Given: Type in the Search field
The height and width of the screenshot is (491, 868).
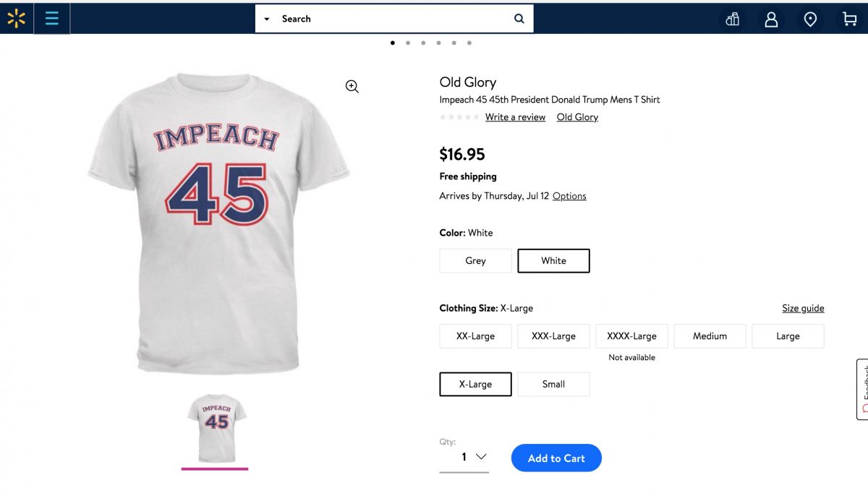Looking at the screenshot, I should (391, 19).
